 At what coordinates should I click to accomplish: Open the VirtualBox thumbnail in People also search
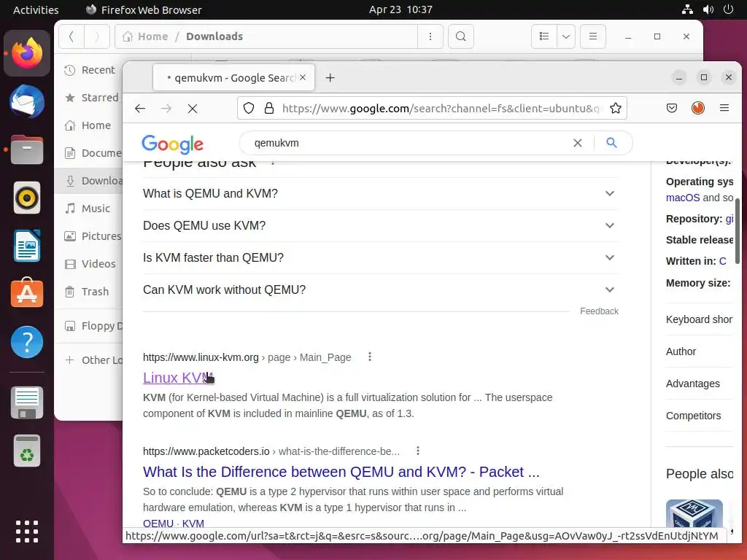point(694,513)
